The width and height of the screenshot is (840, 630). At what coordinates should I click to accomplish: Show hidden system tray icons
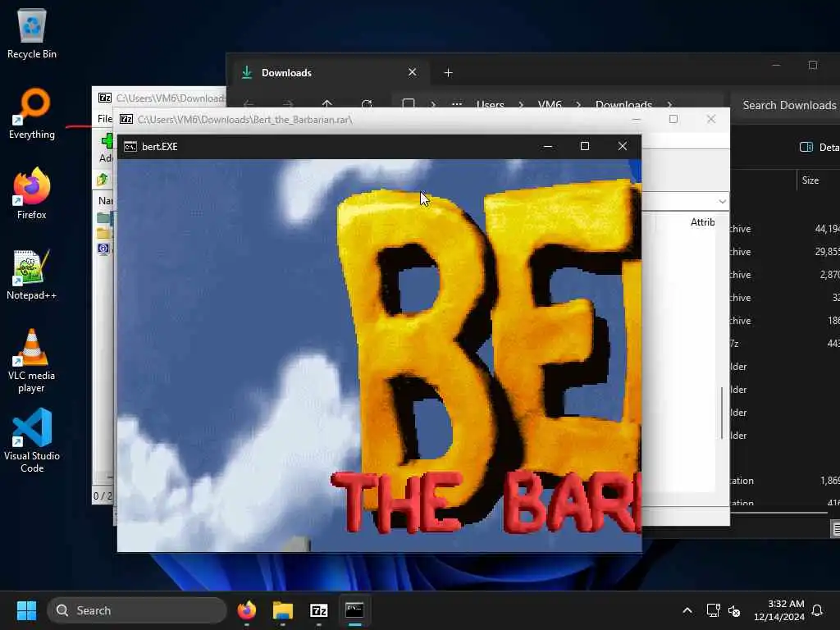(687, 610)
